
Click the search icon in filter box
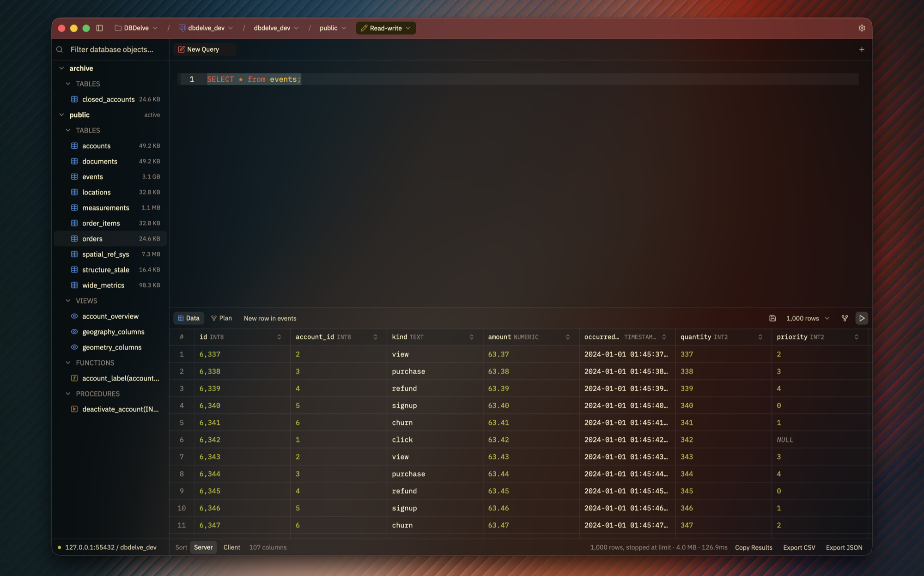click(x=60, y=49)
